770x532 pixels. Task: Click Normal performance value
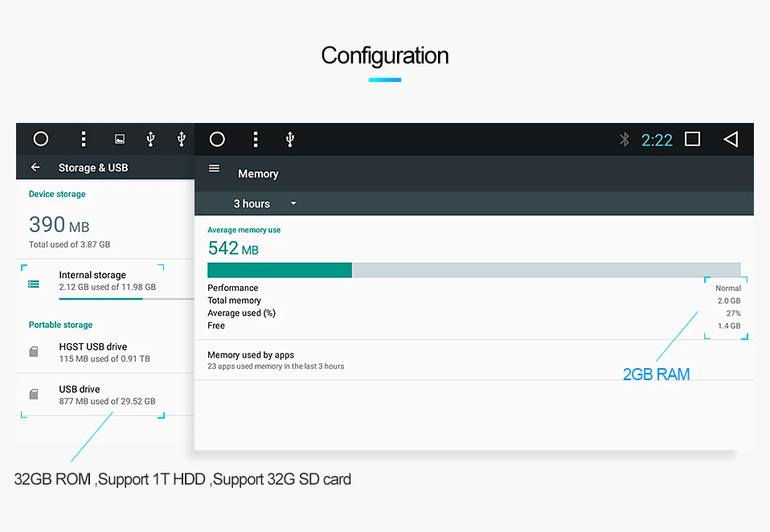[727, 288]
